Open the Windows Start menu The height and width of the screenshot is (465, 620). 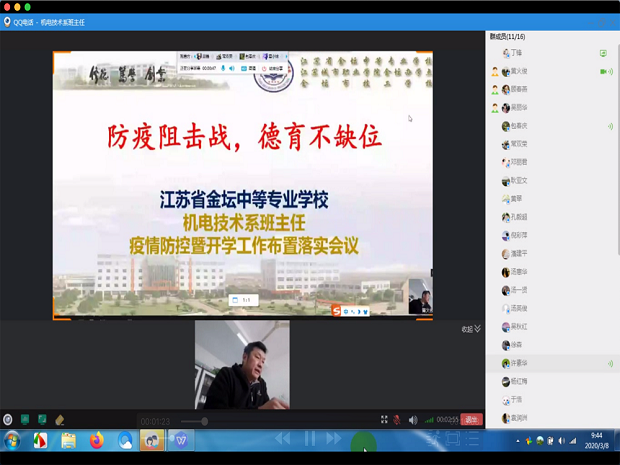pos(12,440)
